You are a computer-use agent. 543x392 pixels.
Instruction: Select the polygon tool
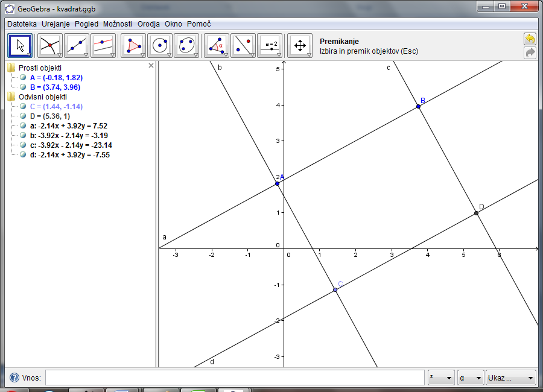click(133, 45)
